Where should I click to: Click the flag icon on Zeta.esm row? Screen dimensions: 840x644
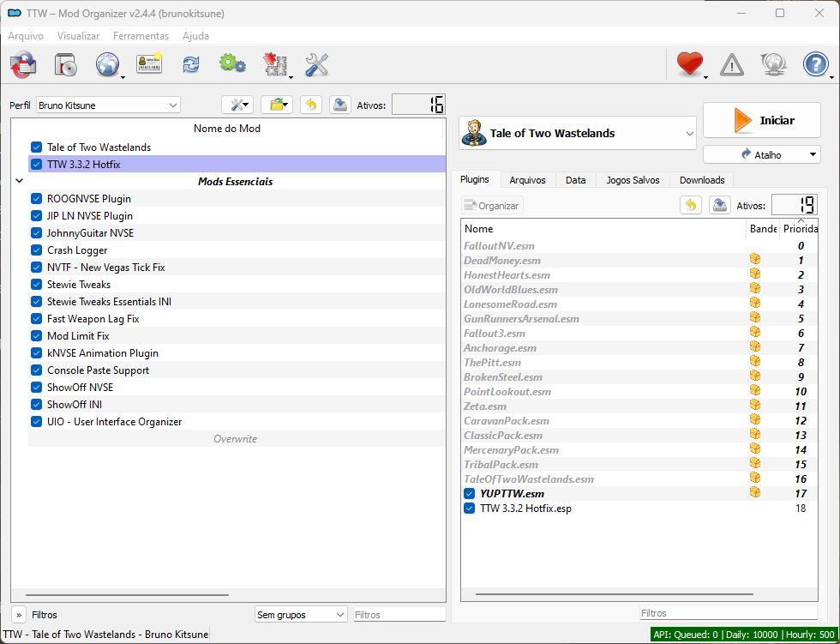(755, 405)
